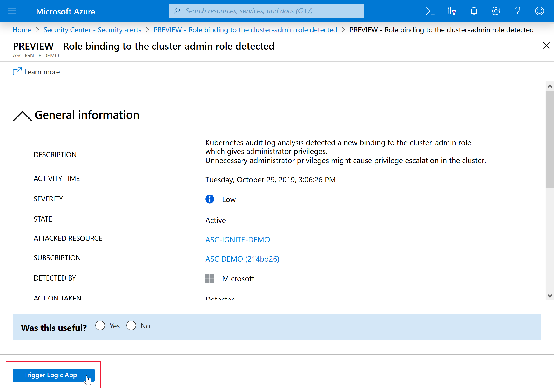Viewport: 554px width, 392px height.
Task: Collapse the General information section
Action: click(x=22, y=116)
